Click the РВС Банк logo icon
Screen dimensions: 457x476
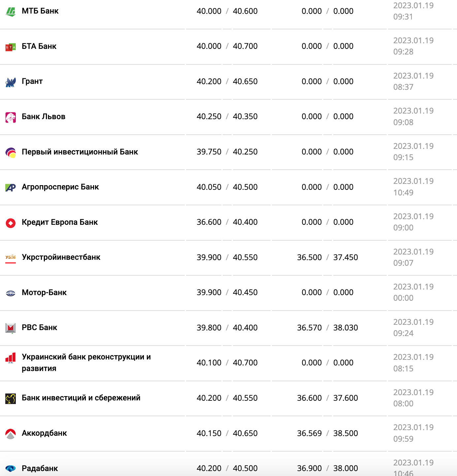click(11, 328)
